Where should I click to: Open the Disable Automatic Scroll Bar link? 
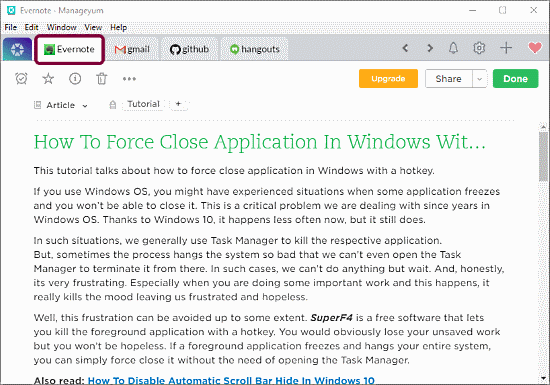(x=231, y=381)
